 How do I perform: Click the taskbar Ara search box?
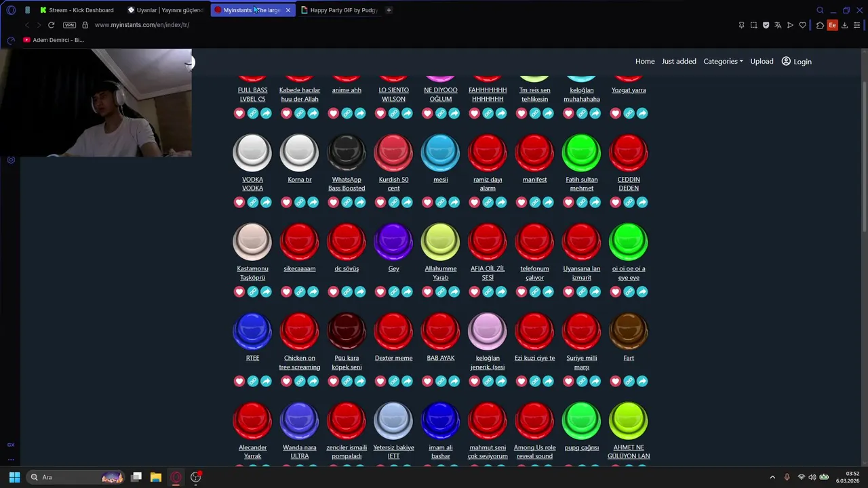pyautogui.click(x=75, y=477)
